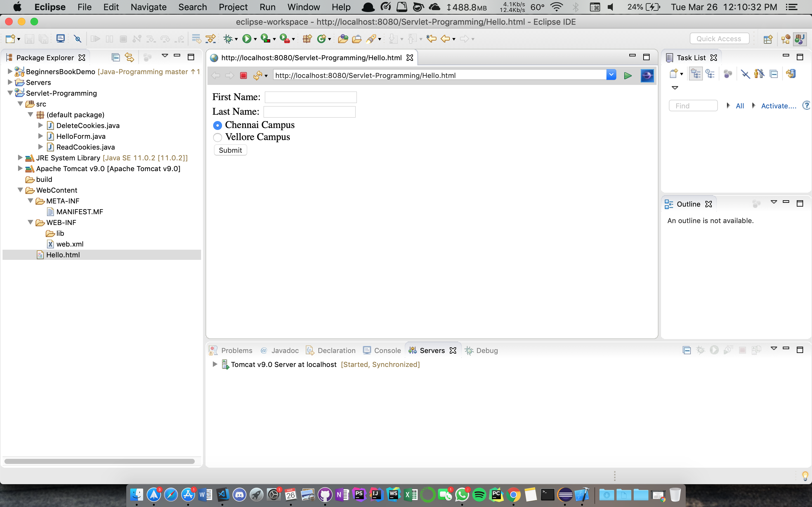812x507 pixels.
Task: Select the Chennai Campus radio button
Action: point(217,125)
